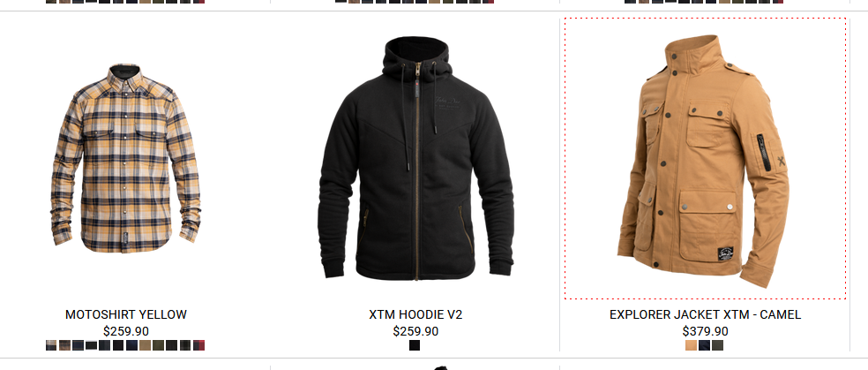This screenshot has width=868, height=370.
Task: Choose the olive green swatch under Motoshirt
Action: click(158, 345)
